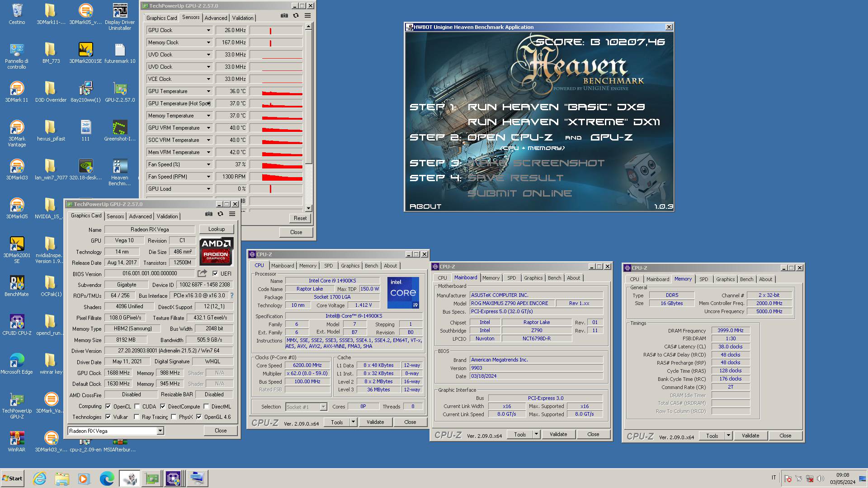Open the Windows Start button
Image resolution: width=868 pixels, height=488 pixels.
click(x=12, y=479)
